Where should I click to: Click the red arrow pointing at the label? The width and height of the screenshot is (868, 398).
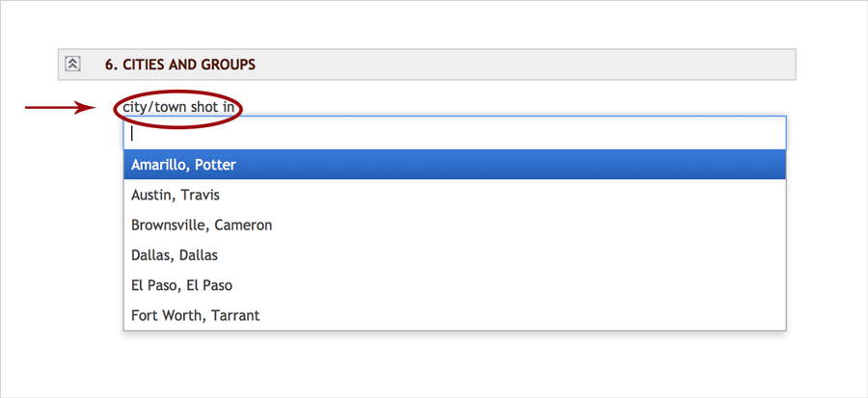coord(58,108)
